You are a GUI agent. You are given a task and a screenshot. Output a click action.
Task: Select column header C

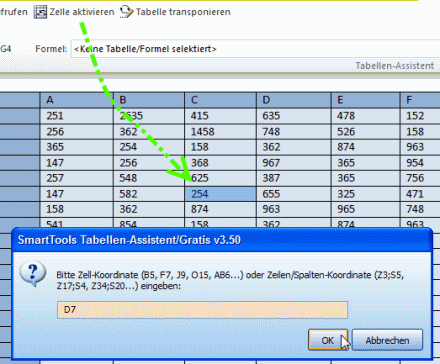tap(220, 100)
